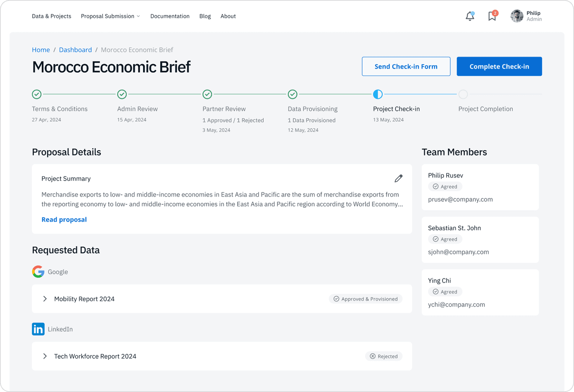574x392 pixels.
Task: Open Data & Projects menu
Action: [x=52, y=16]
